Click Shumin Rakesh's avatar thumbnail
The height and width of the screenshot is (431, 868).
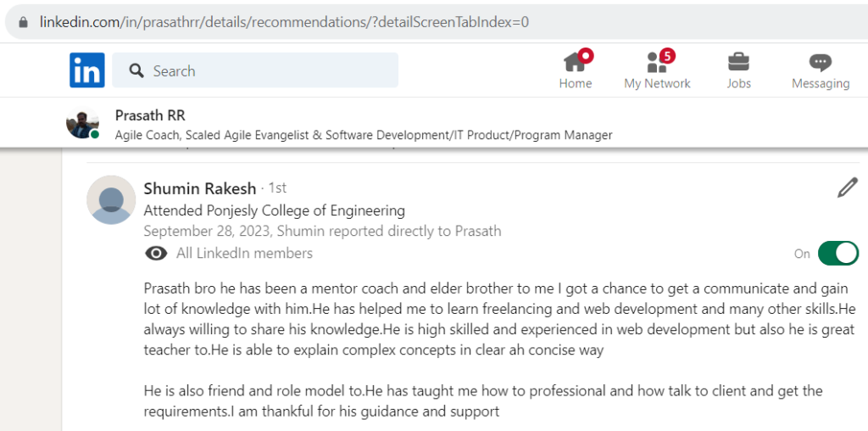[111, 200]
